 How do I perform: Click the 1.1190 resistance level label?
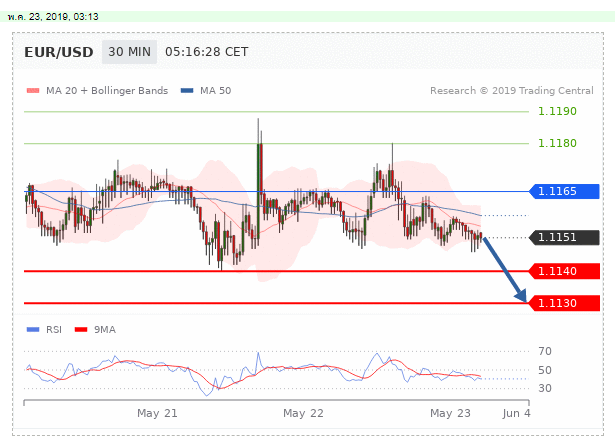(x=557, y=111)
